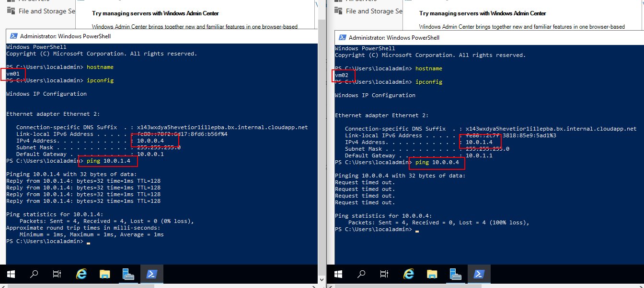Launch Internet Explorer from the vm01 taskbar
Screen dimensions: 644x288
point(81,274)
